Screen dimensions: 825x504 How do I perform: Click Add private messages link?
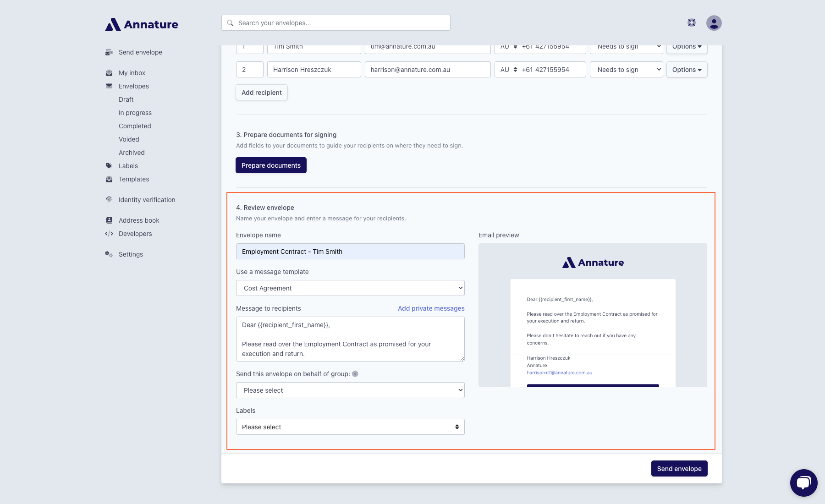point(431,308)
